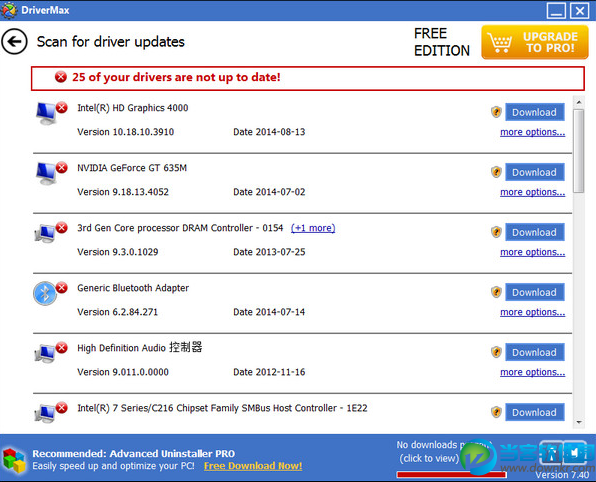Open more options for High Definition Audio
Screen dimensions: 596x482
[533, 372]
